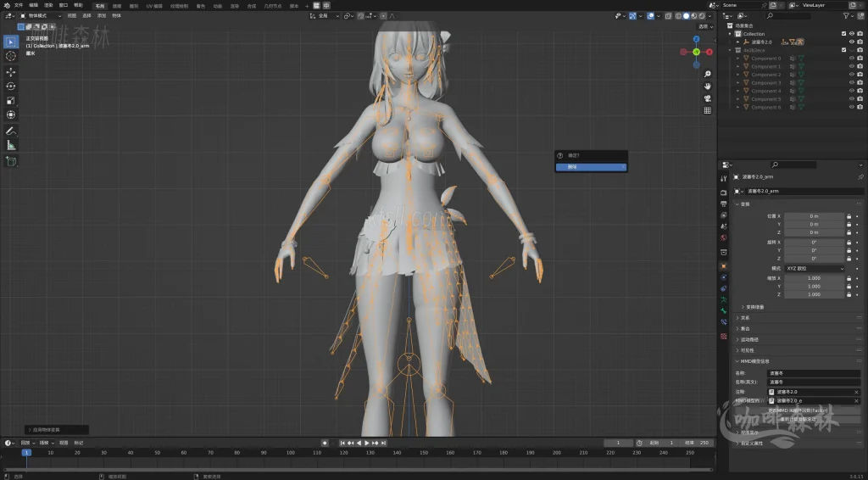Click the Blender logo menu icon

[x=7, y=5]
